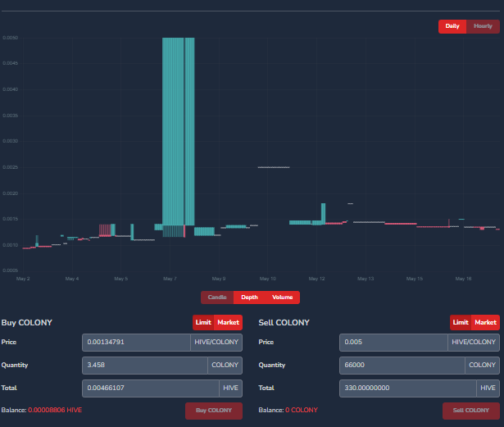
Task: Choose Market order for Sell COLONY
Action: point(486,322)
